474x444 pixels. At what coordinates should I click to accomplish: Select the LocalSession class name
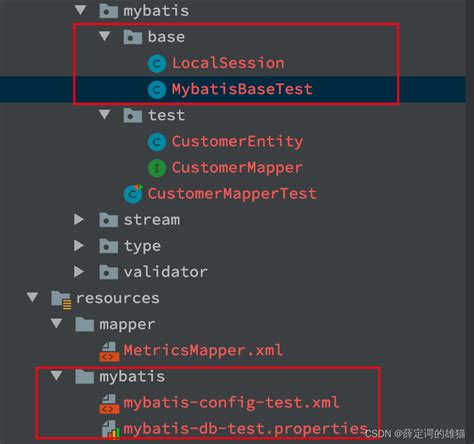(x=228, y=63)
